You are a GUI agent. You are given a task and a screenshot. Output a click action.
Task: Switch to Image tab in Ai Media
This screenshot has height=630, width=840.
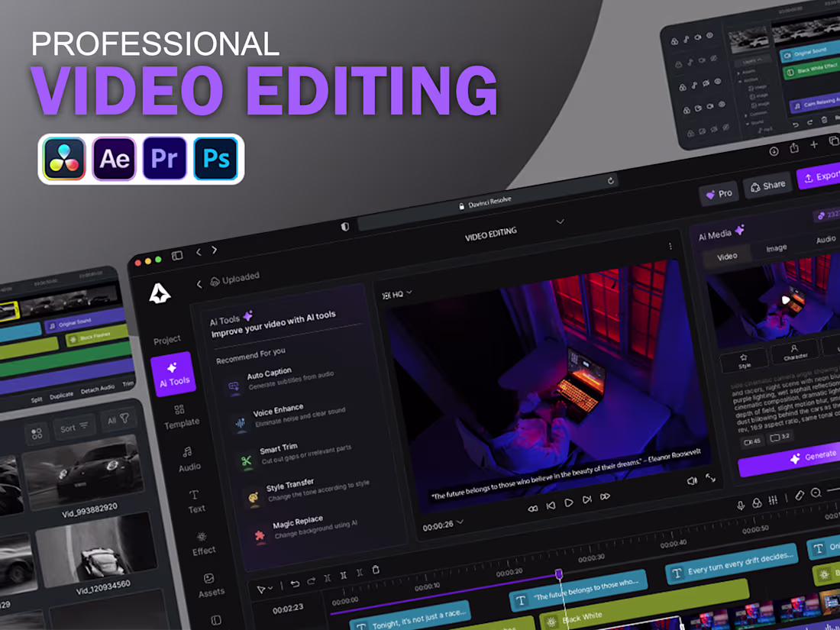point(777,248)
